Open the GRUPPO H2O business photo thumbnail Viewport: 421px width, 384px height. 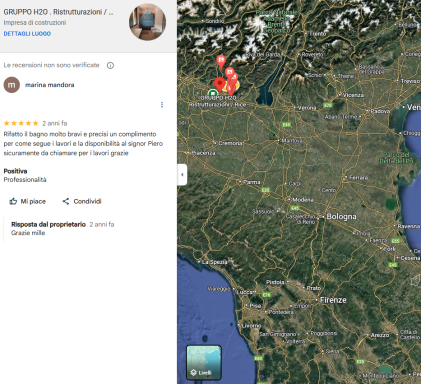[148, 22]
